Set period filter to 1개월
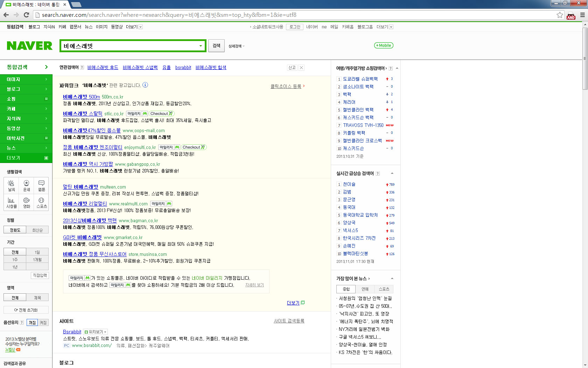The width and height of the screenshot is (588, 368). pos(37,259)
